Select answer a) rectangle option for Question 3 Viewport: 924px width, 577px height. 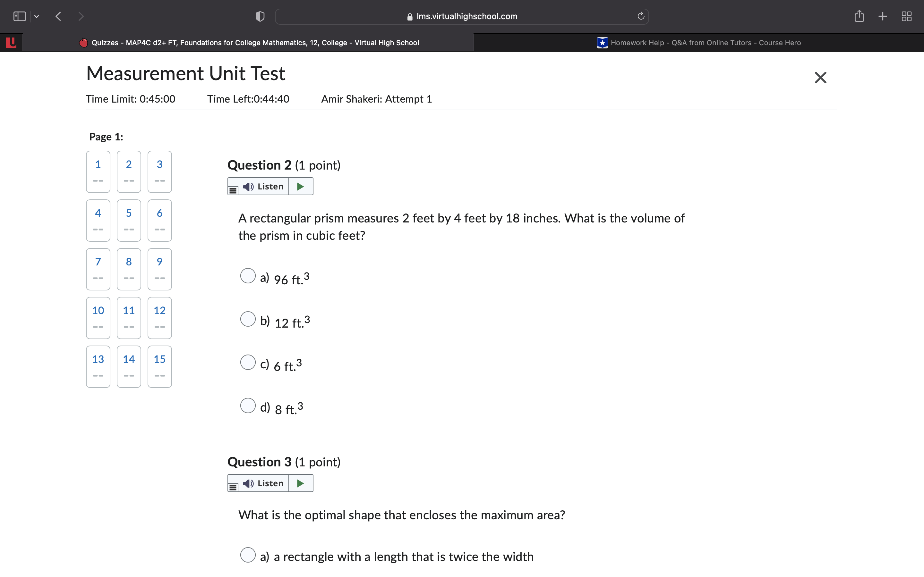pos(248,555)
